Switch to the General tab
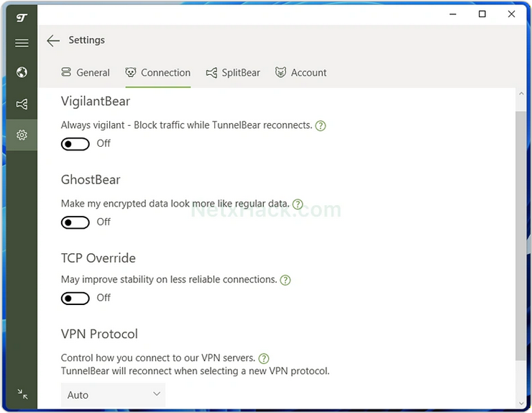The height and width of the screenshot is (413, 532). [x=86, y=73]
